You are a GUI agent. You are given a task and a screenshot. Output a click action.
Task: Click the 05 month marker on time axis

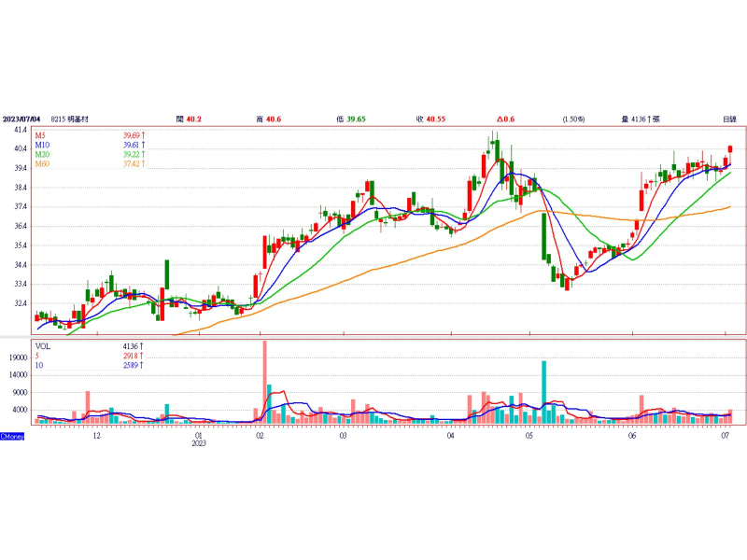tap(529, 436)
